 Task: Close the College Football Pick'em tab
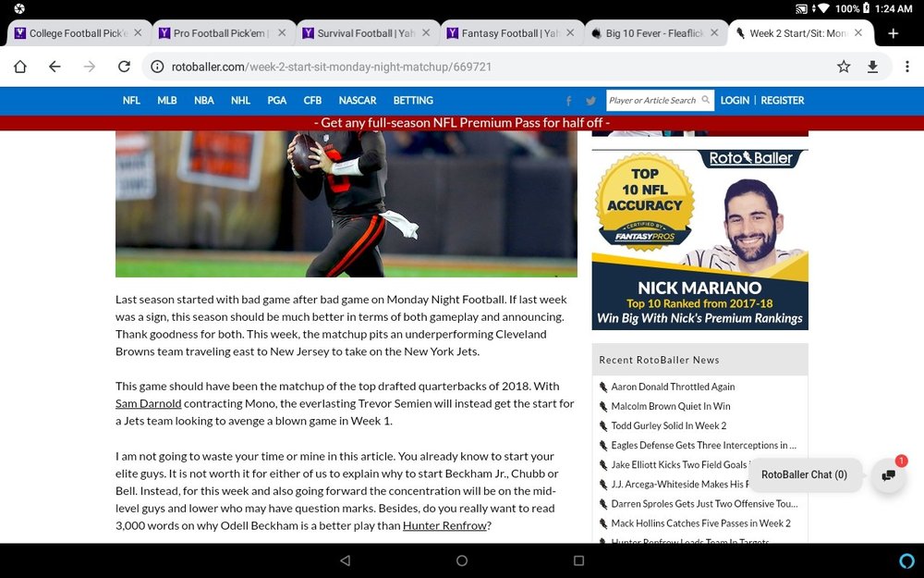[x=138, y=33]
